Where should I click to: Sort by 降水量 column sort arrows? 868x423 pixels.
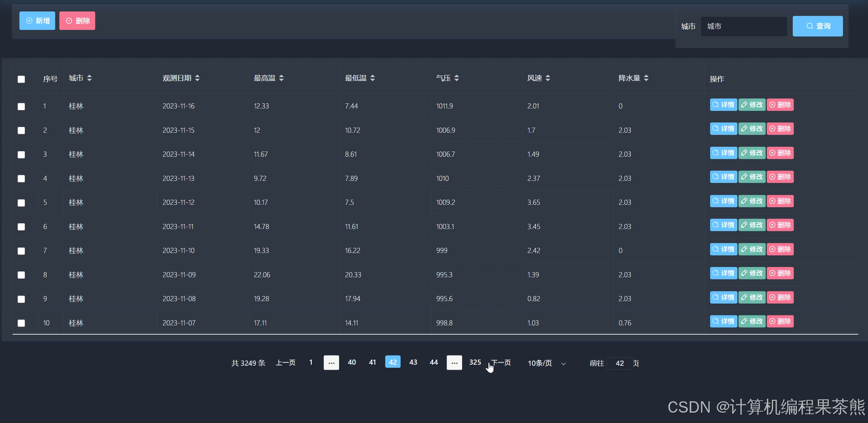646,78
